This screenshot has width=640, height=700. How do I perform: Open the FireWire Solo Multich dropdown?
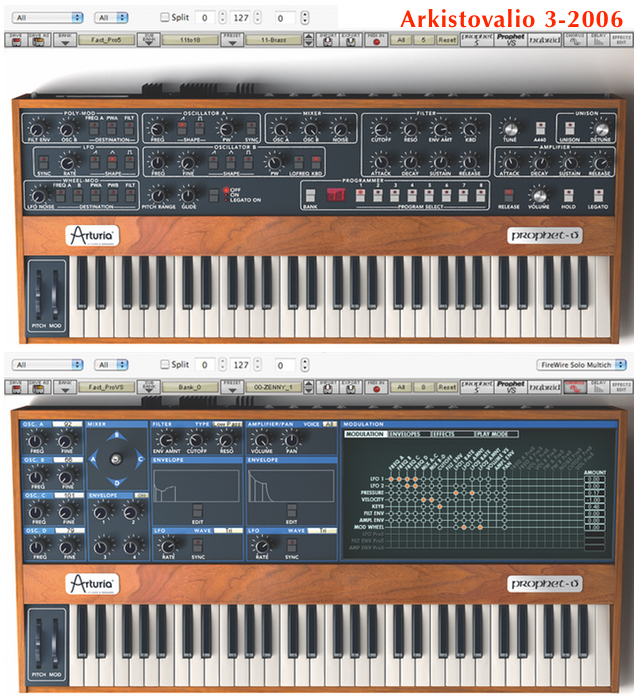click(x=581, y=365)
